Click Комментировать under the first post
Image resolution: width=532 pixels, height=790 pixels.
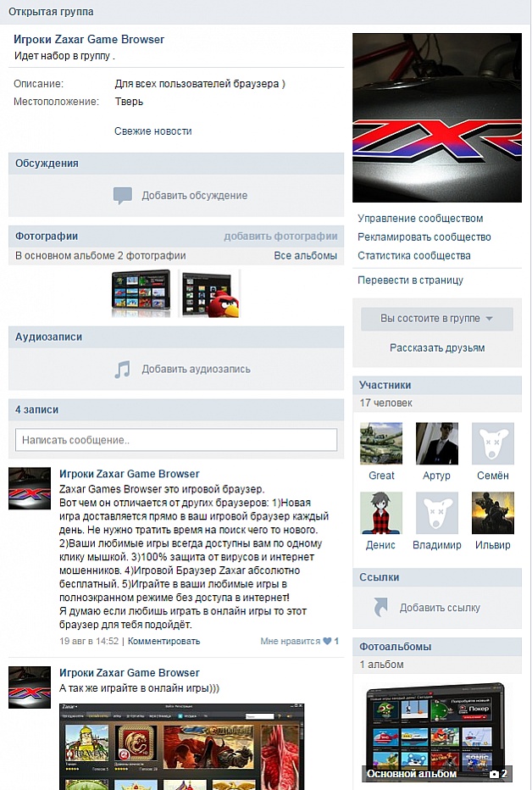tap(163, 641)
